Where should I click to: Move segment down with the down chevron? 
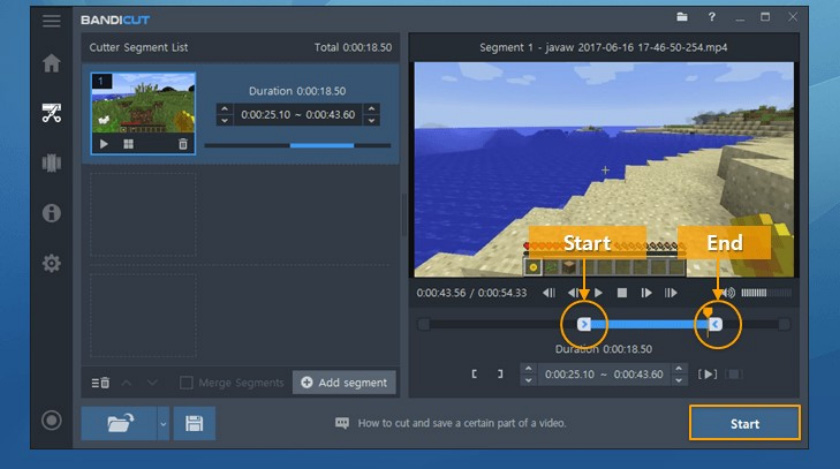[152, 383]
